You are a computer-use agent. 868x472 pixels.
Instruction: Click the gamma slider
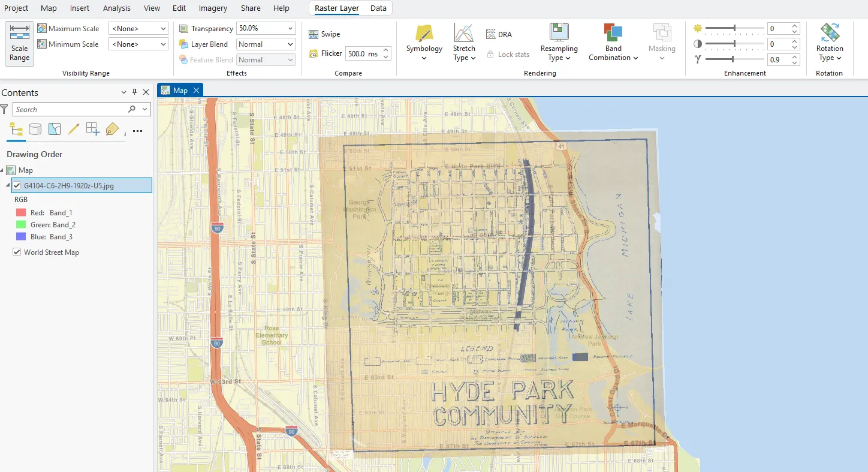[734, 59]
